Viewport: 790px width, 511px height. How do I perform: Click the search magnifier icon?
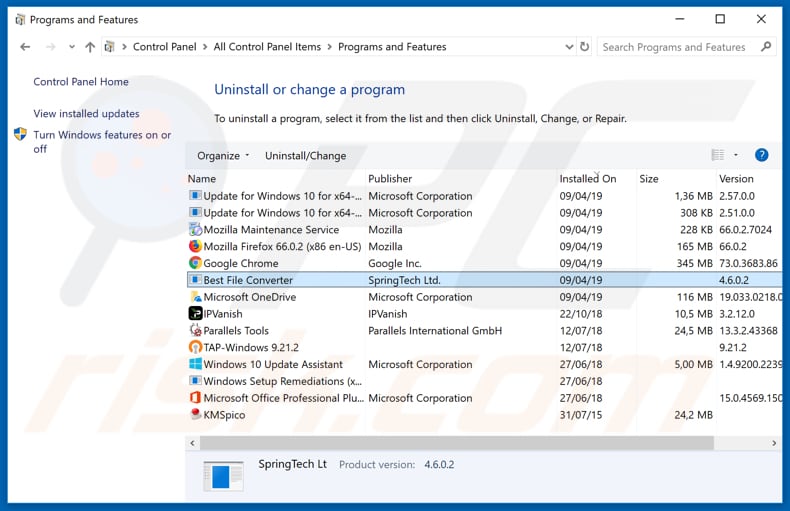point(766,47)
